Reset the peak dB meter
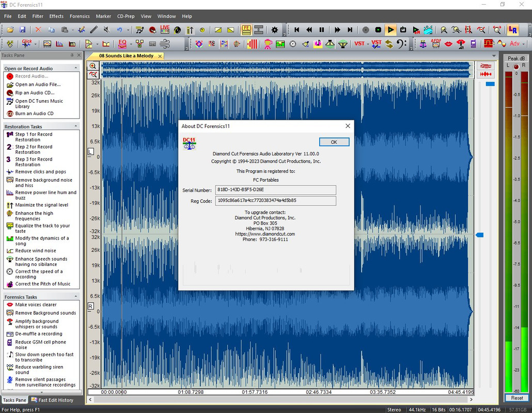Screen dimensions: 532x413 click(517, 398)
